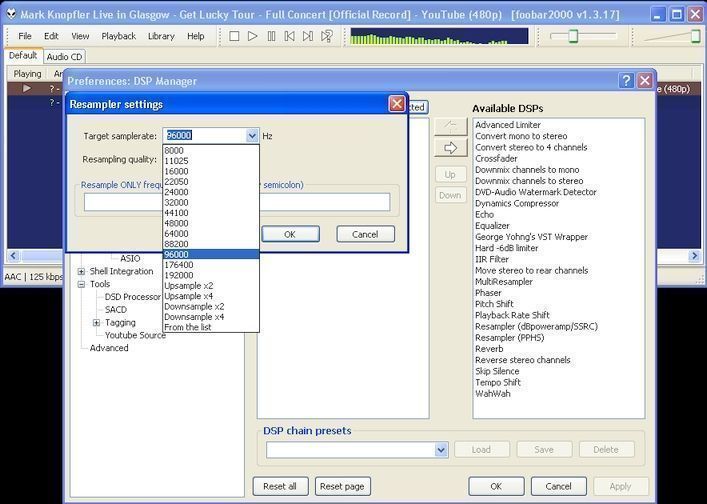The image size is (707, 504).
Task: Click the seekbar slider thumb
Action: pos(573,36)
